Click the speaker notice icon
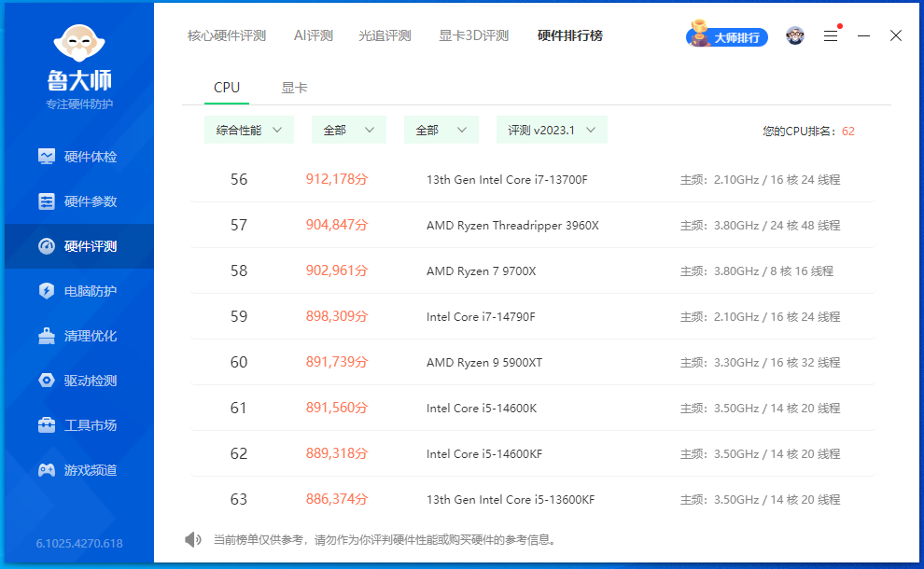Image resolution: width=924 pixels, height=569 pixels. (192, 539)
